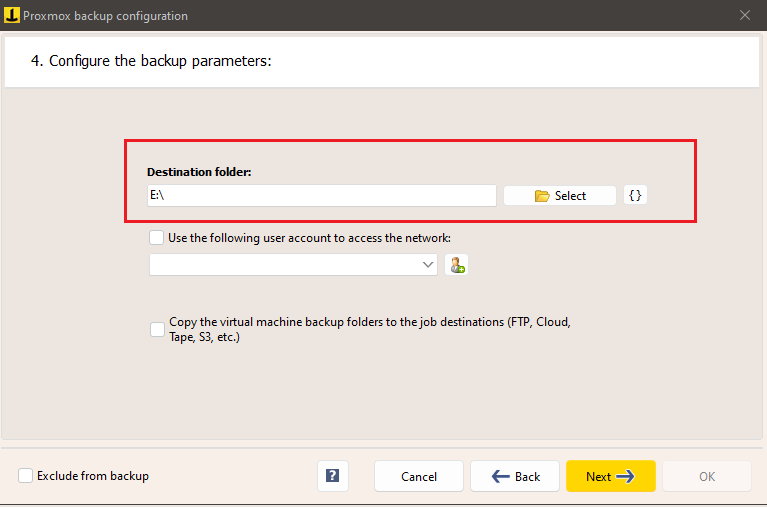Click the left arrow icon on Back
Viewport: 767px width, 508px height.
click(501, 477)
